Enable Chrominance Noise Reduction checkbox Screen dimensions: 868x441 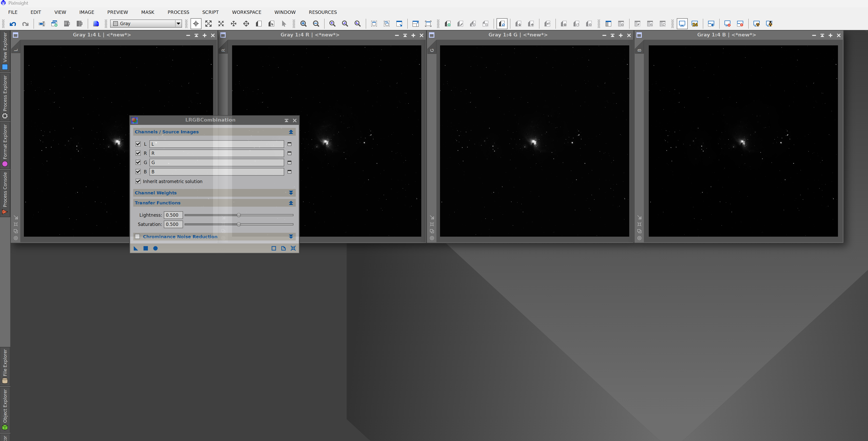coord(138,237)
